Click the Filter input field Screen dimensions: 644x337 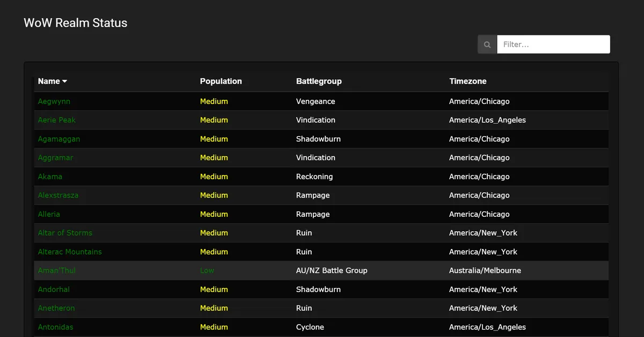click(553, 45)
